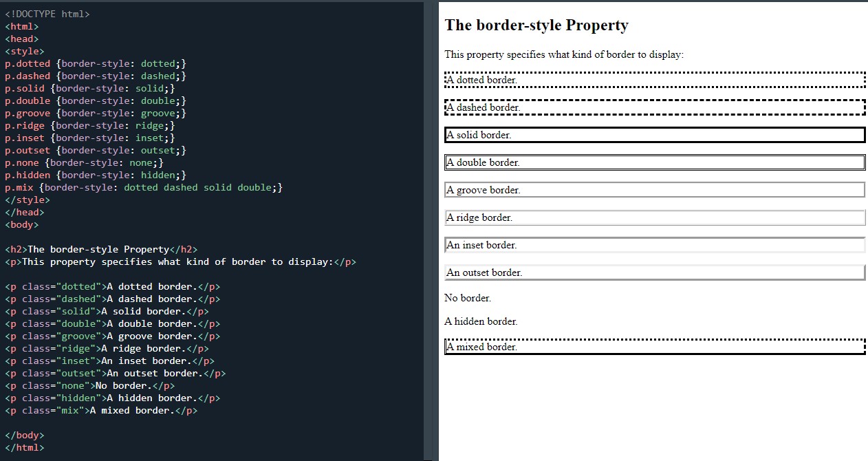Click the p.inset CSS rule line
The height and width of the screenshot is (461, 868).
[x=90, y=138]
